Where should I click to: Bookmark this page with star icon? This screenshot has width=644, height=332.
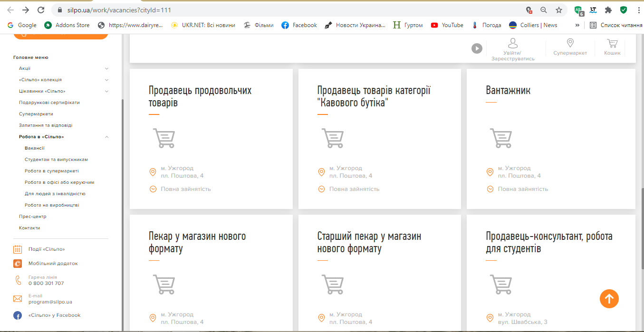tap(559, 10)
